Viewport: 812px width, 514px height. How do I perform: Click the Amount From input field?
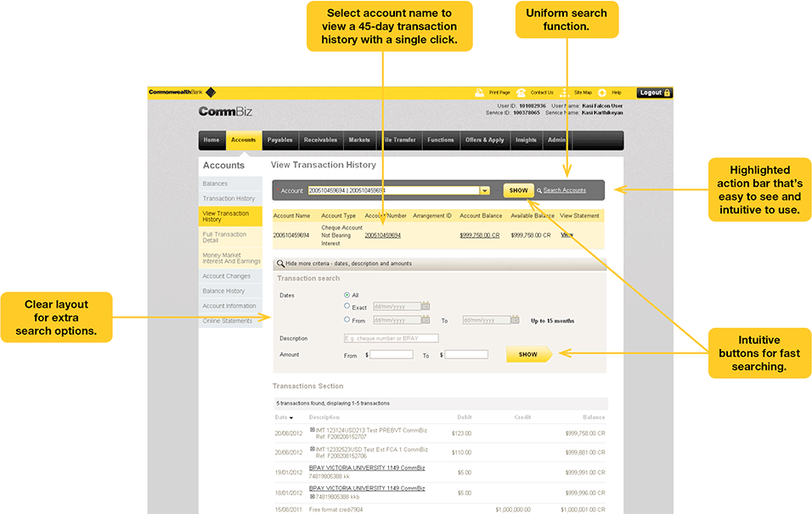pyautogui.click(x=392, y=354)
